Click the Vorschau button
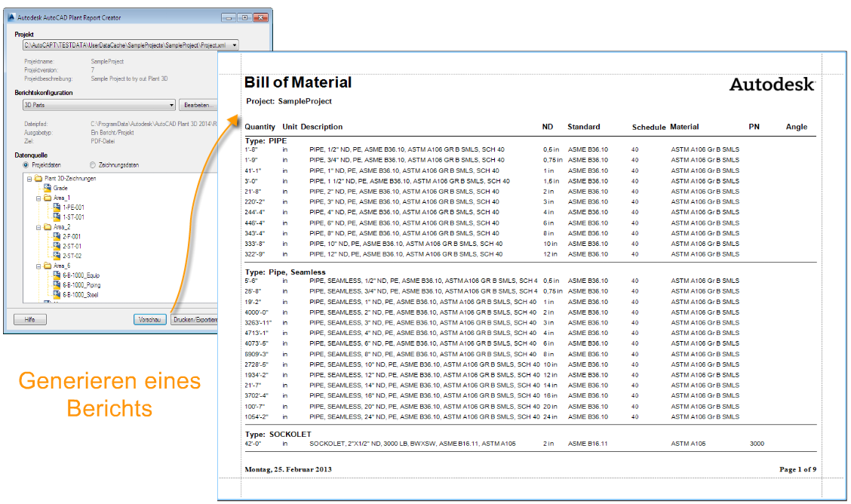 point(150,320)
